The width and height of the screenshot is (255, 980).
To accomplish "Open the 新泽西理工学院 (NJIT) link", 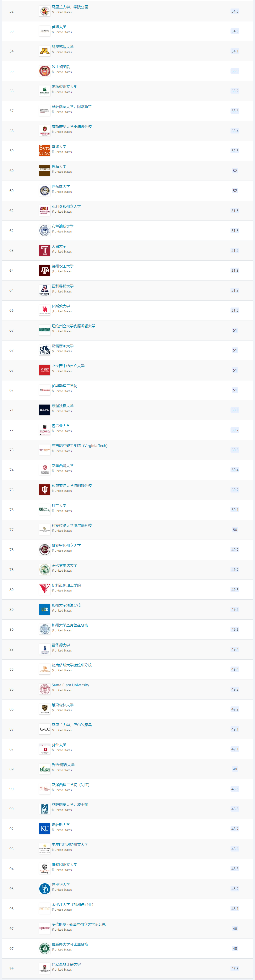I will tap(71, 785).
